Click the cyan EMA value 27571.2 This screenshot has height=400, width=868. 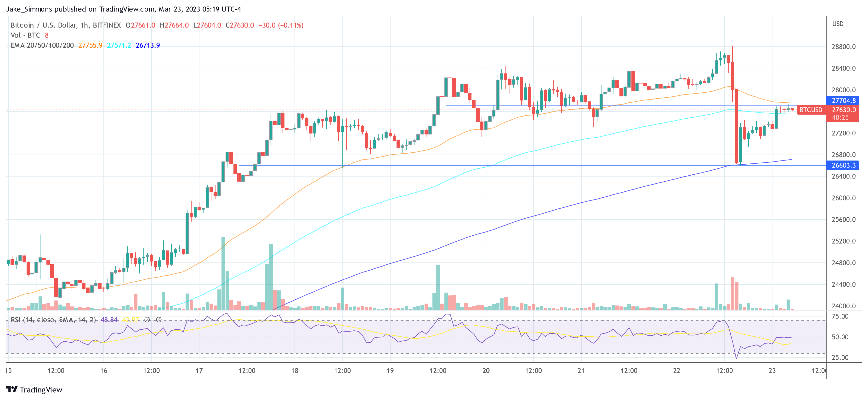119,45
